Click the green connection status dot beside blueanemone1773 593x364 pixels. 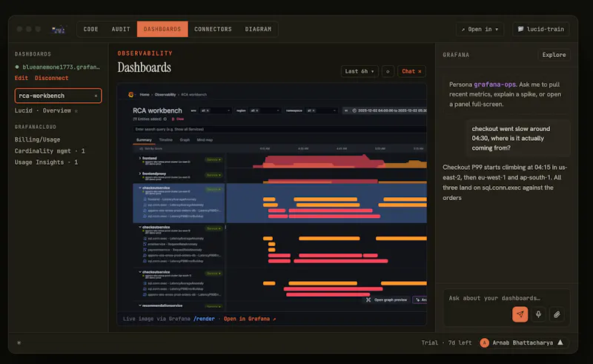(x=17, y=67)
